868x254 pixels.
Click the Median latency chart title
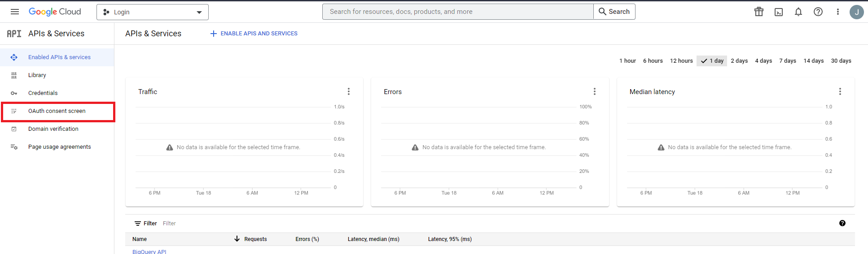click(x=652, y=92)
